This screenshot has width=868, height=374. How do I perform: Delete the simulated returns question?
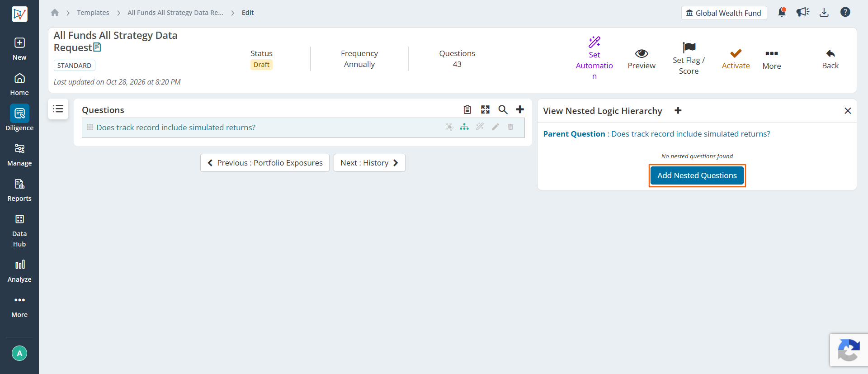coord(510,127)
